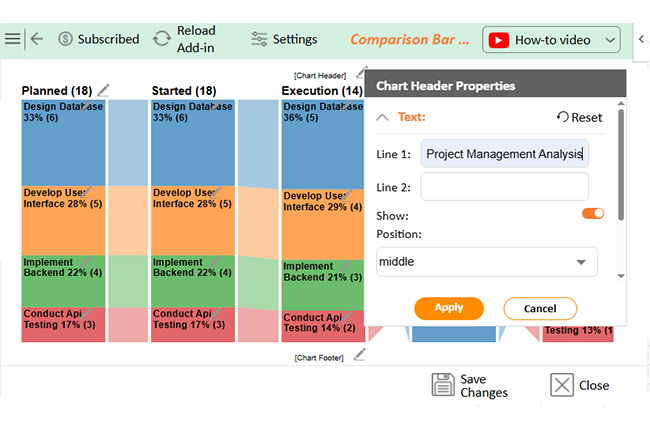Click the Close button with X icon
The height and width of the screenshot is (430, 650).
[x=580, y=385]
